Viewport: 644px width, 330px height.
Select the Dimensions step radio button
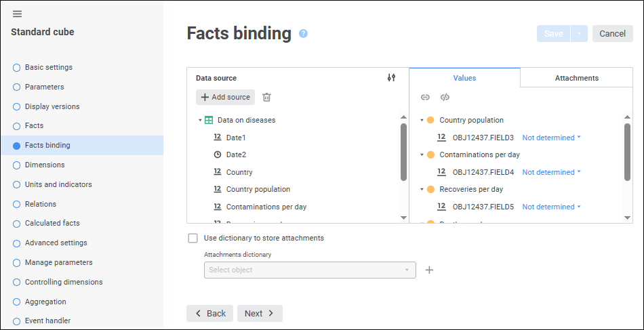[x=17, y=165]
